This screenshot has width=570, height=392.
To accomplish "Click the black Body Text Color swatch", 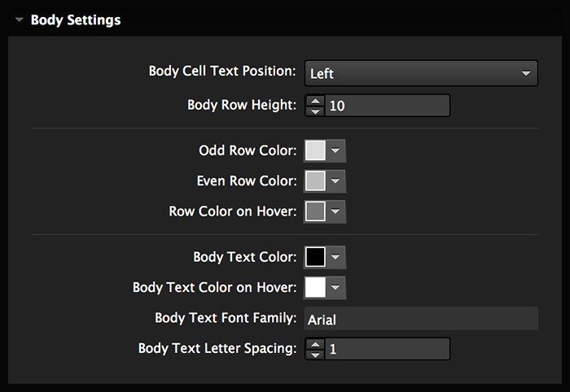I will coord(315,257).
